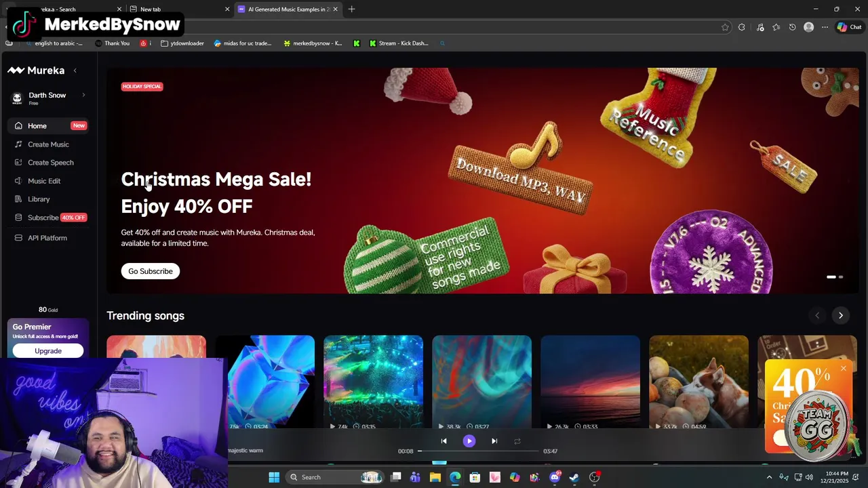The height and width of the screenshot is (488, 868).
Task: Close the 40% Christmas sale popup
Action: click(843, 369)
